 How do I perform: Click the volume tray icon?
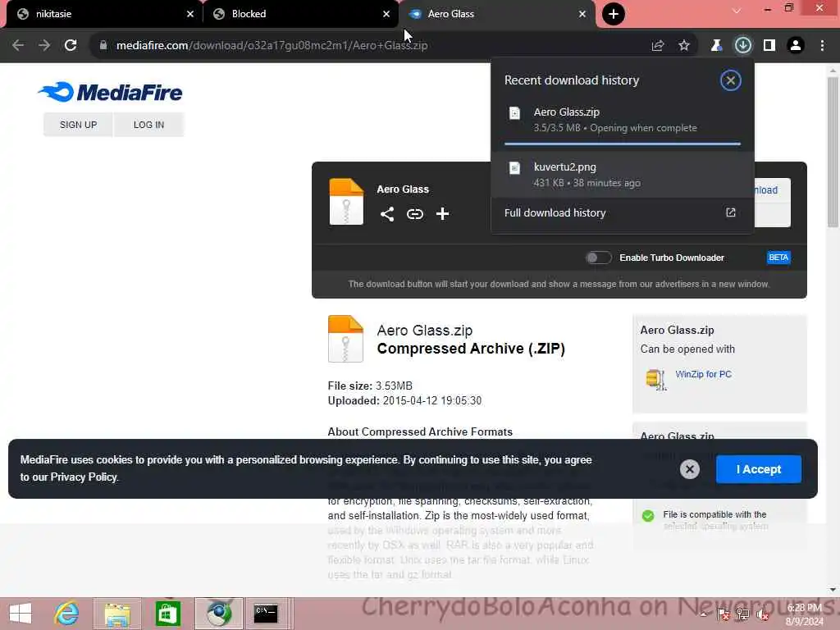click(x=763, y=615)
